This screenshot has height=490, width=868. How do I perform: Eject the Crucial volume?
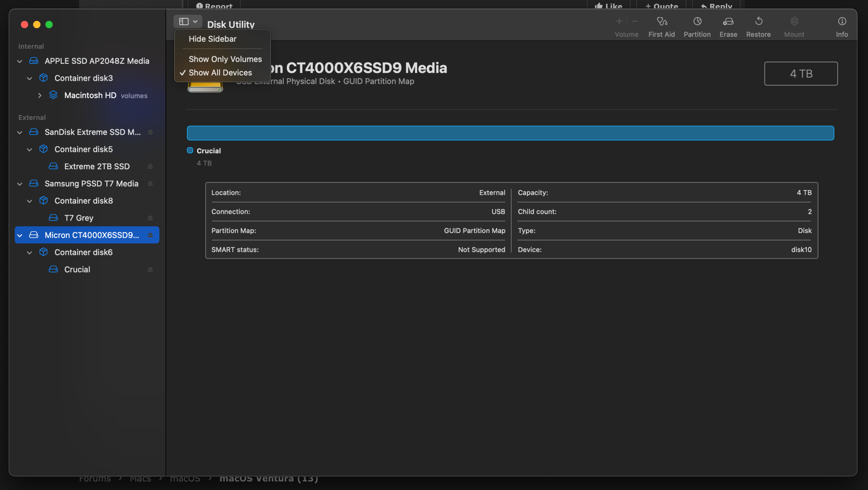(150, 270)
